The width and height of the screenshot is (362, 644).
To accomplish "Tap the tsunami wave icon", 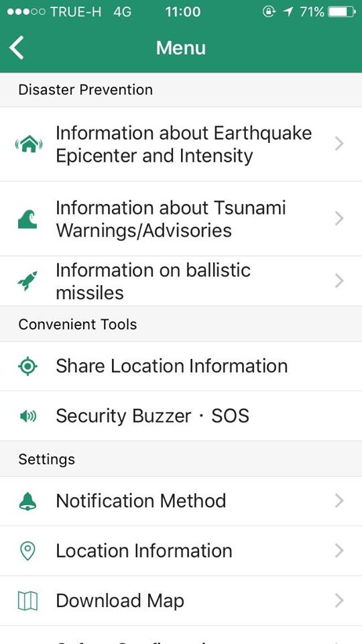I will click(27, 219).
